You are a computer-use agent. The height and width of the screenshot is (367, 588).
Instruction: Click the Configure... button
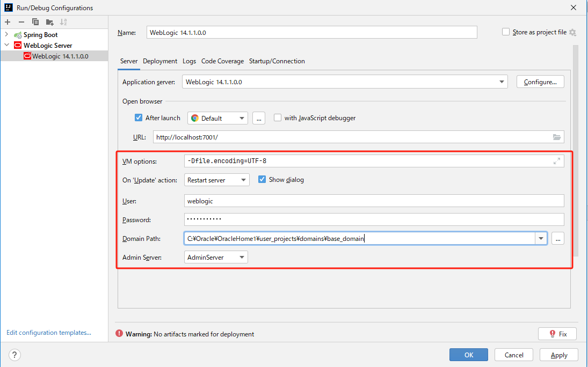(540, 82)
